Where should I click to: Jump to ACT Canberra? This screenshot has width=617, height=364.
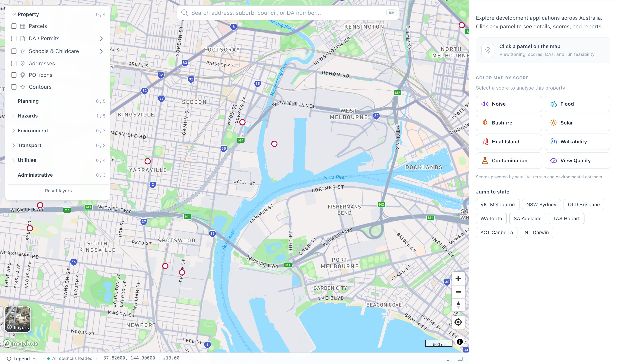pyautogui.click(x=496, y=233)
